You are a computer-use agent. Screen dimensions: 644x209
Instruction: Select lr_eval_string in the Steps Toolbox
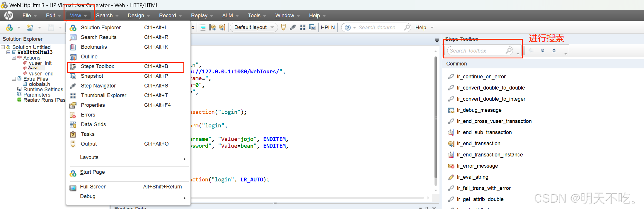pyautogui.click(x=472, y=177)
